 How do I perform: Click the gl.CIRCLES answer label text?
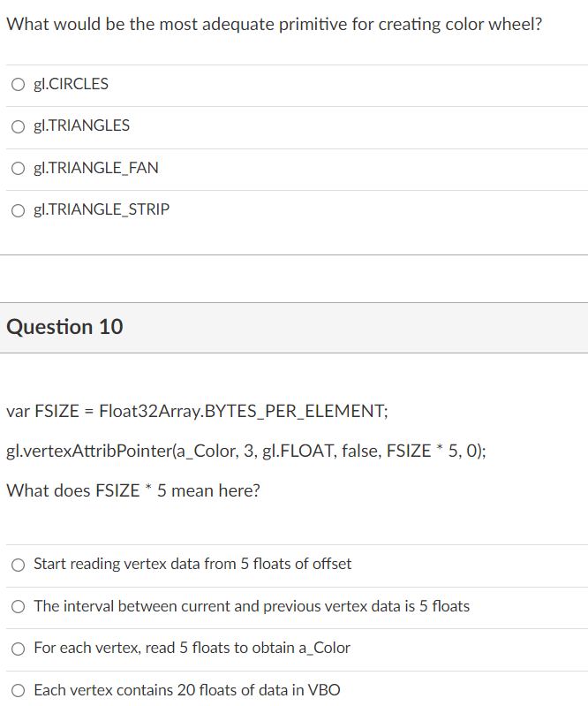point(72,84)
